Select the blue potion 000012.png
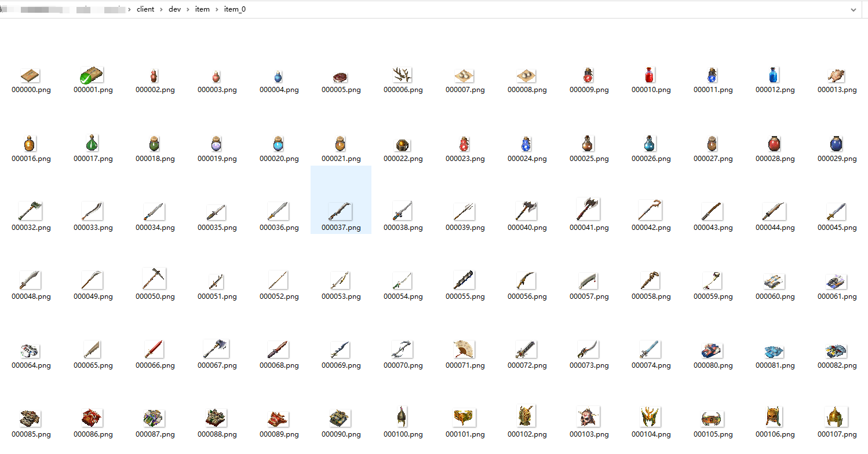868x454 pixels. pyautogui.click(x=774, y=75)
